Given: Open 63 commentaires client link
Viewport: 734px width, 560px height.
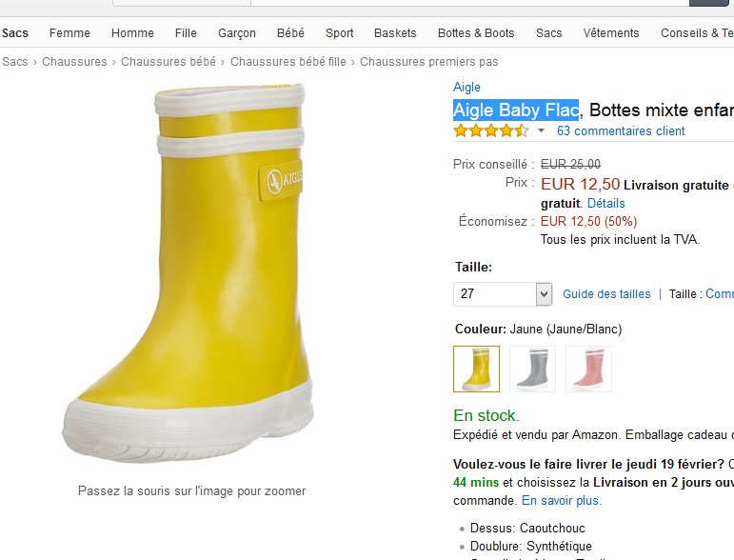Looking at the screenshot, I should (x=621, y=130).
